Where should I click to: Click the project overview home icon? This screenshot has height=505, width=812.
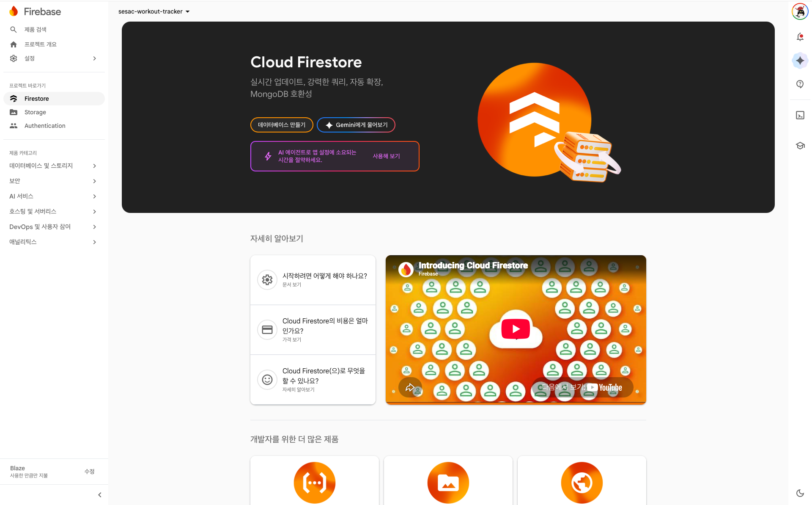[14, 44]
